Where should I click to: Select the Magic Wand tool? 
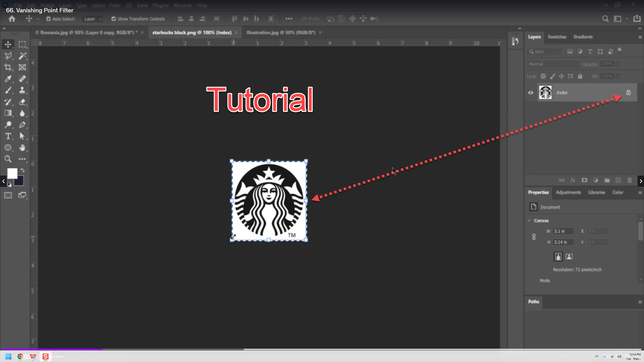pyautogui.click(x=22, y=56)
